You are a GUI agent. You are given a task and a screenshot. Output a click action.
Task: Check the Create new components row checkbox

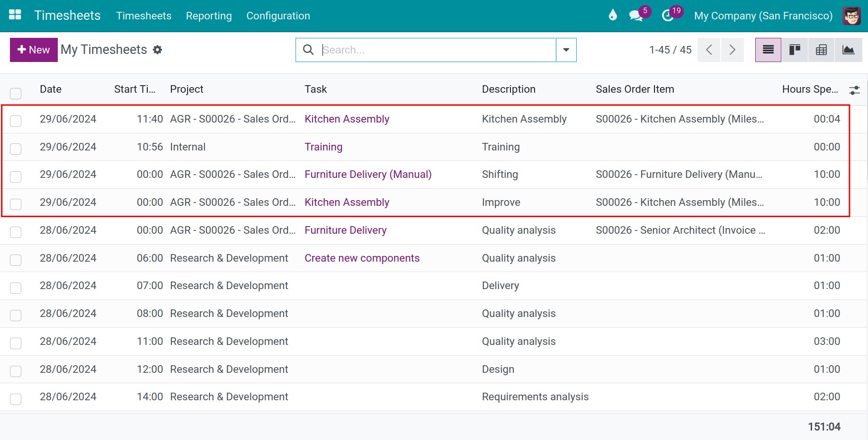[x=16, y=260]
